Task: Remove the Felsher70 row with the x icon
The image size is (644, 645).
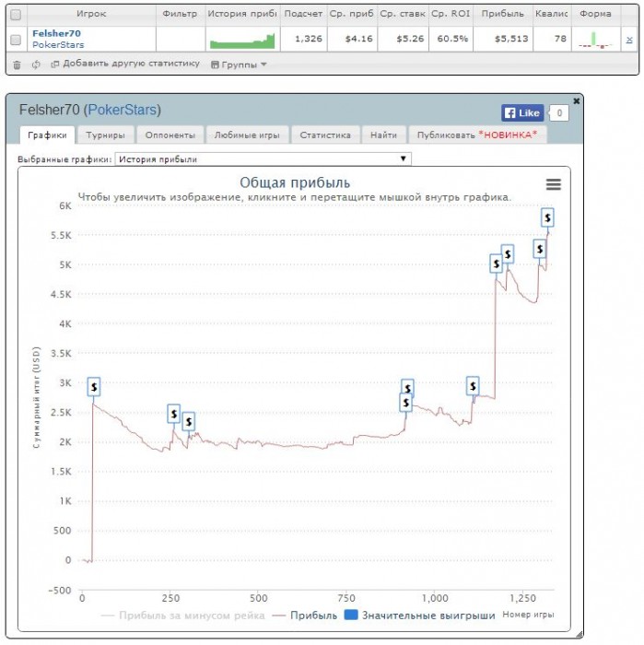Action: click(629, 40)
